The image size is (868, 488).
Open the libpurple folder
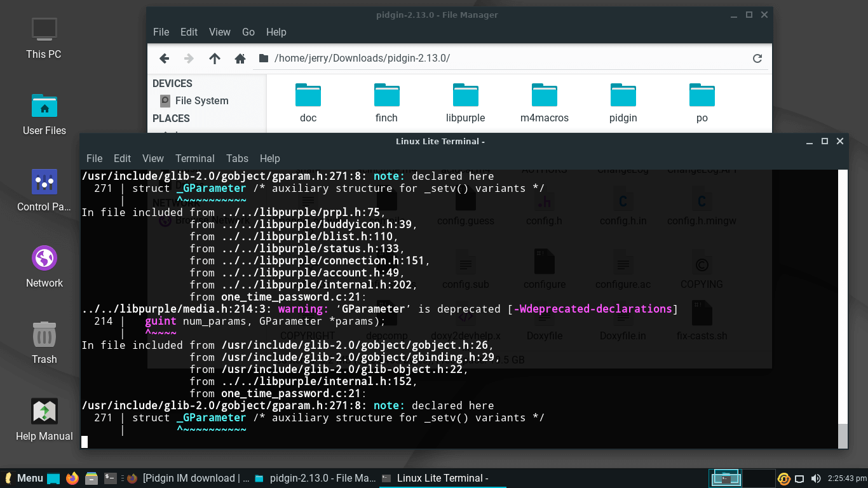465,102
